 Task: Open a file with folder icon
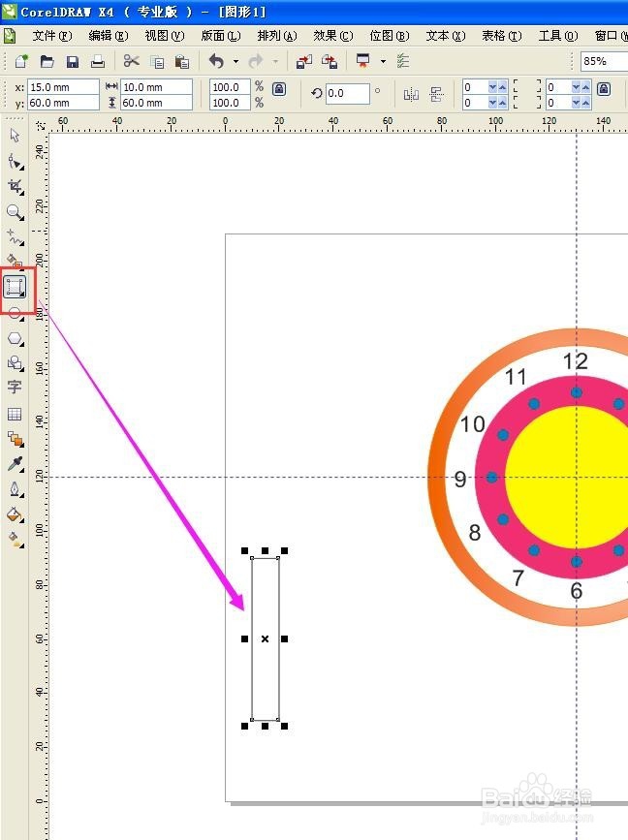pyautogui.click(x=47, y=61)
